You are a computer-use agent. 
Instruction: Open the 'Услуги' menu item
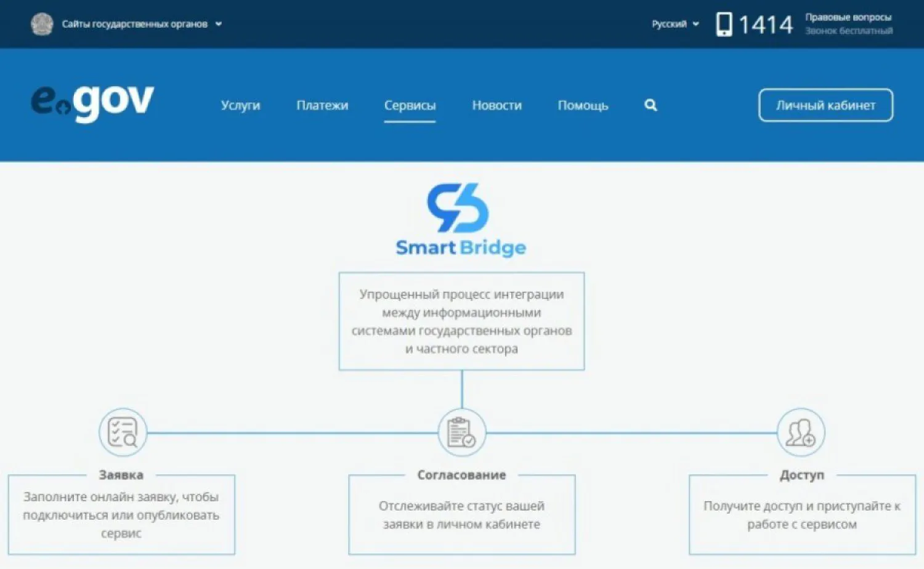tap(240, 105)
